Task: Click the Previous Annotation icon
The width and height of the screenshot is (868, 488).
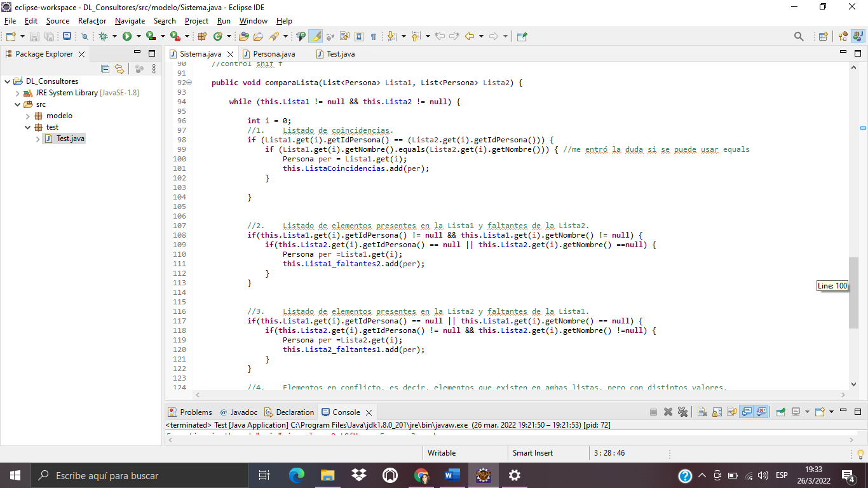Action: [x=416, y=36]
